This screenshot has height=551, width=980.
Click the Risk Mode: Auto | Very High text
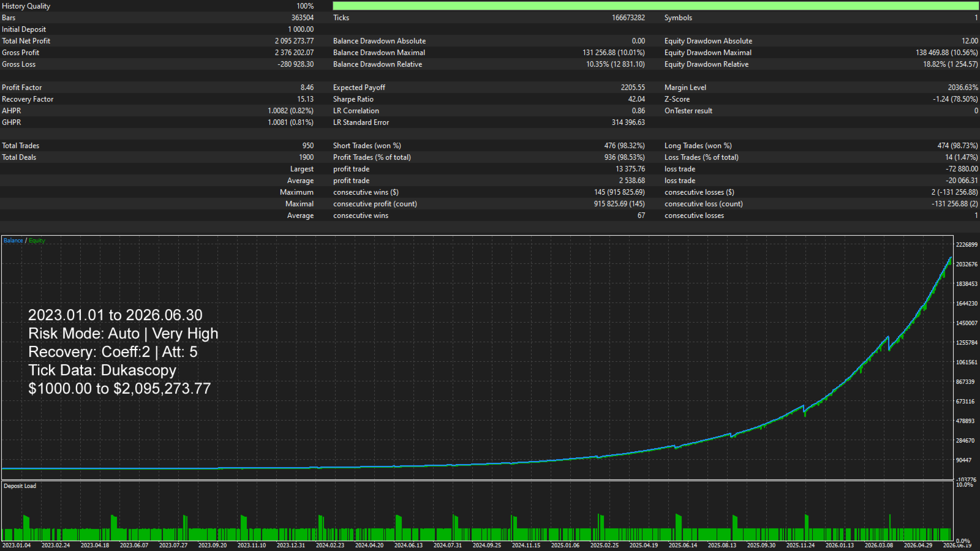pos(123,334)
